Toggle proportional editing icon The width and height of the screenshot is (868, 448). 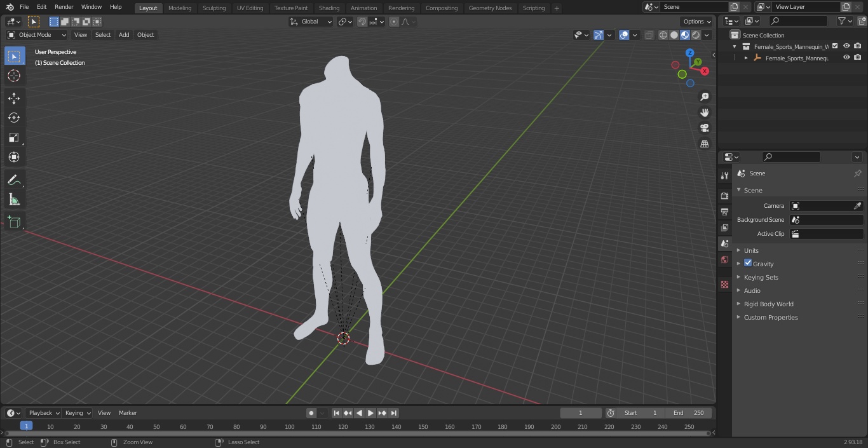coord(394,22)
